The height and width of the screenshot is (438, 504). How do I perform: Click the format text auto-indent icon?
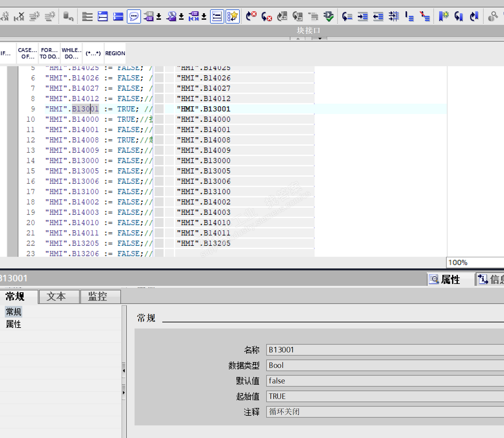pyautogui.click(x=394, y=16)
